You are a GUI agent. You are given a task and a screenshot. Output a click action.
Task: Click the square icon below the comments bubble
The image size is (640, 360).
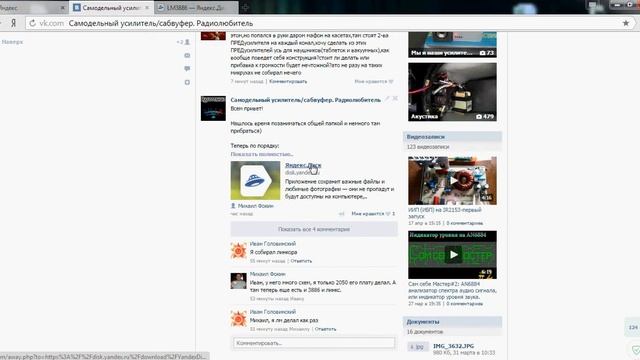pos(187,82)
